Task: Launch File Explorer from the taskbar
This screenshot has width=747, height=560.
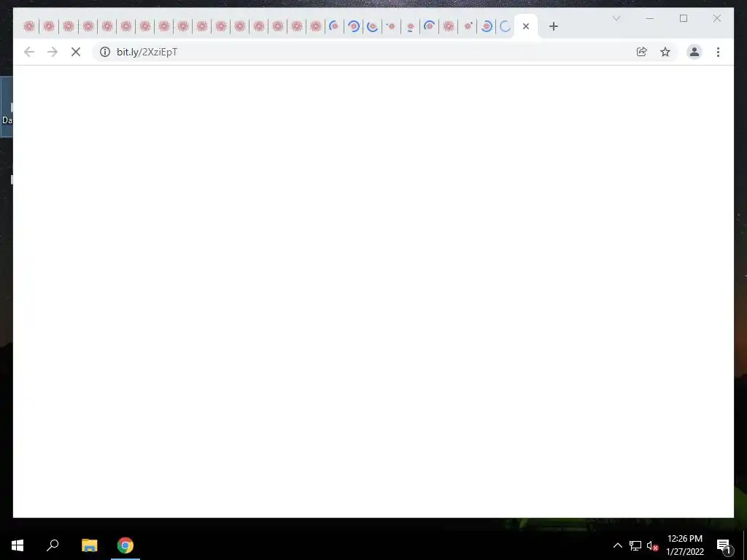Action: pos(89,545)
